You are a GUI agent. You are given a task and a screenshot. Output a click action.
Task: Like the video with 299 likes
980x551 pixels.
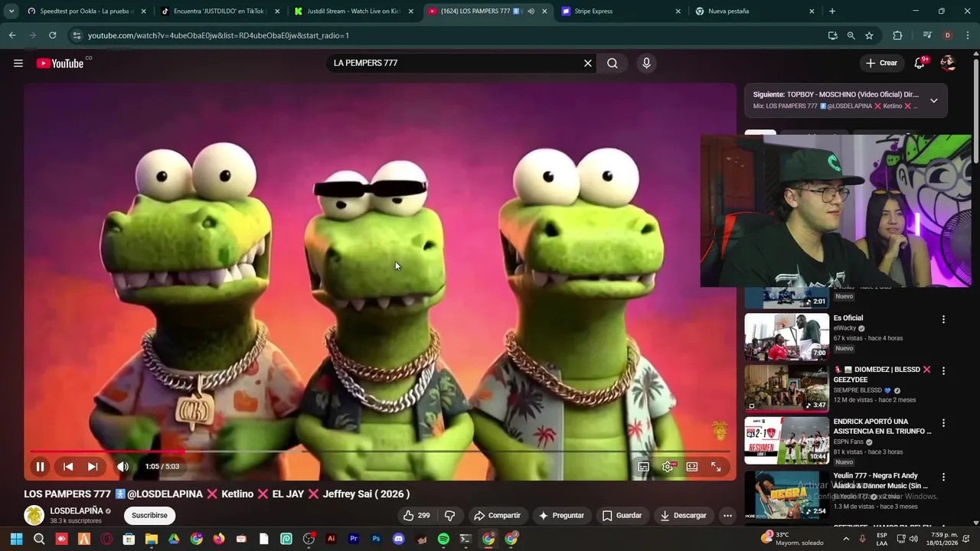[x=416, y=516]
